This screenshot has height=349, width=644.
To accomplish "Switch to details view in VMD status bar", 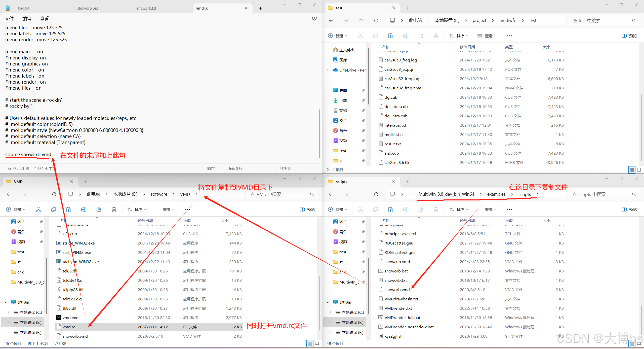I will click(310, 343).
